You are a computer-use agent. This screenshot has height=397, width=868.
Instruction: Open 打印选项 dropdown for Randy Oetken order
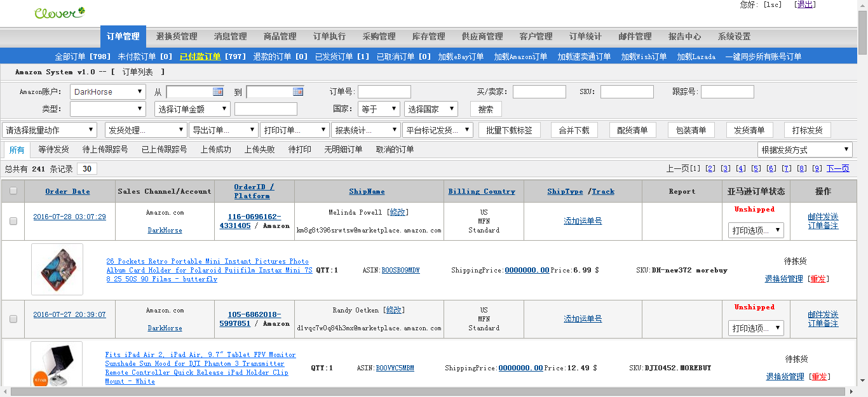(x=756, y=328)
